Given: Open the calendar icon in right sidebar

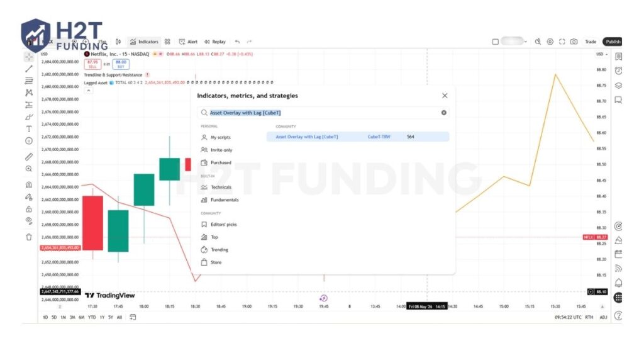Looking at the screenshot, I should pyautogui.click(x=618, y=254).
